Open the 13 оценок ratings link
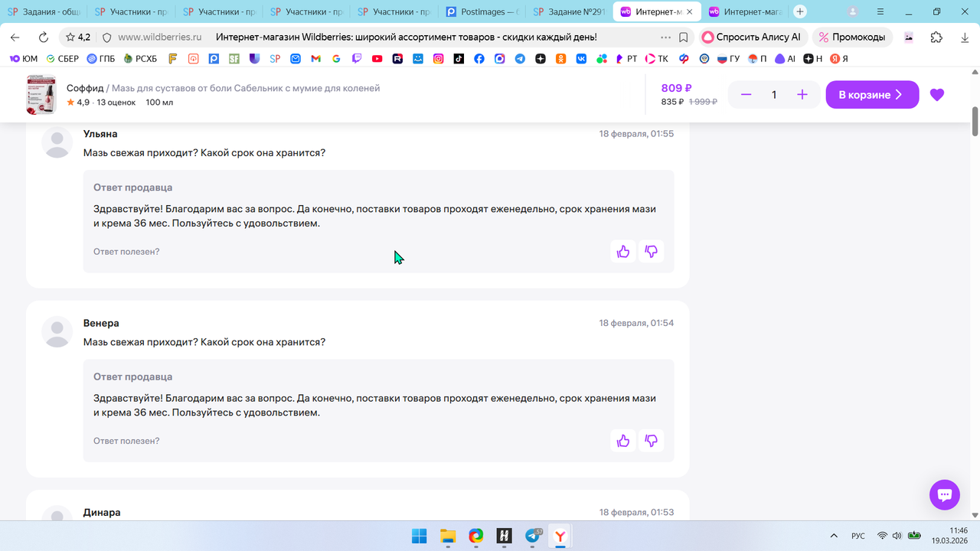980x551 pixels. [x=116, y=103]
